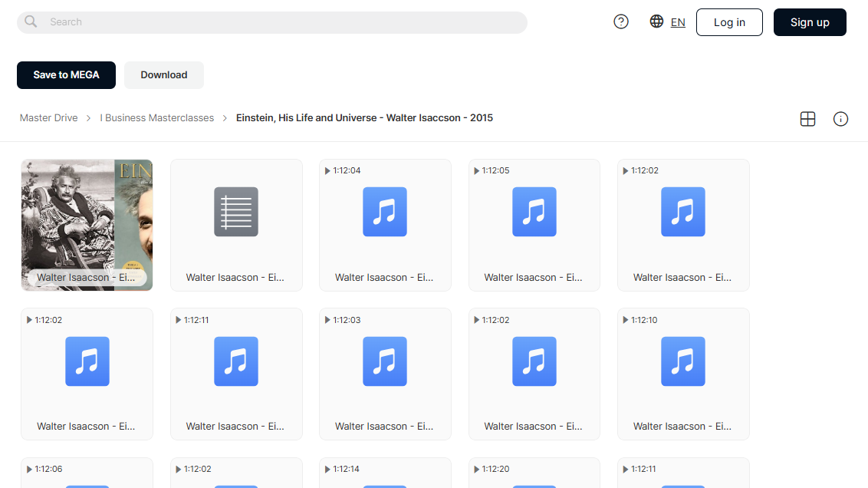Open the Einstein book cover thumbnail

tap(87, 225)
